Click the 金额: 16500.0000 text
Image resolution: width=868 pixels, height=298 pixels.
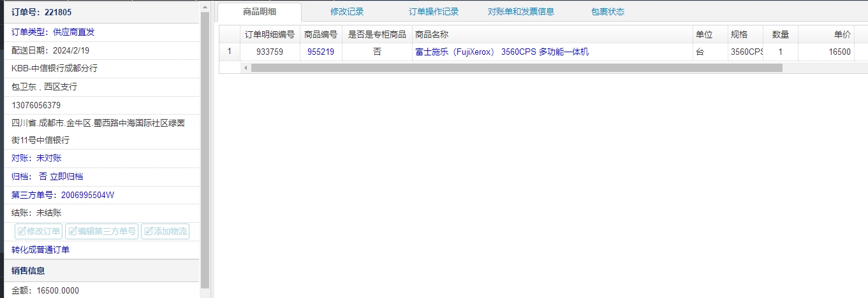(45, 290)
